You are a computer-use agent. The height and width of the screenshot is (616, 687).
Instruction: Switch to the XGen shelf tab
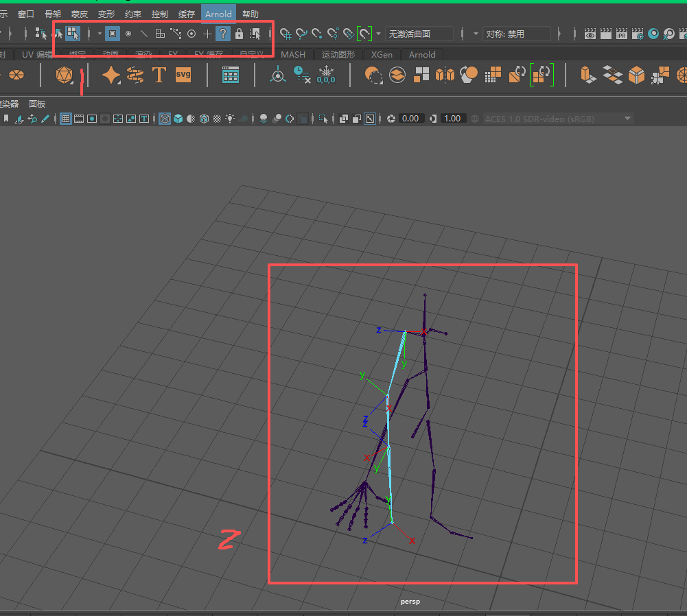(x=382, y=54)
